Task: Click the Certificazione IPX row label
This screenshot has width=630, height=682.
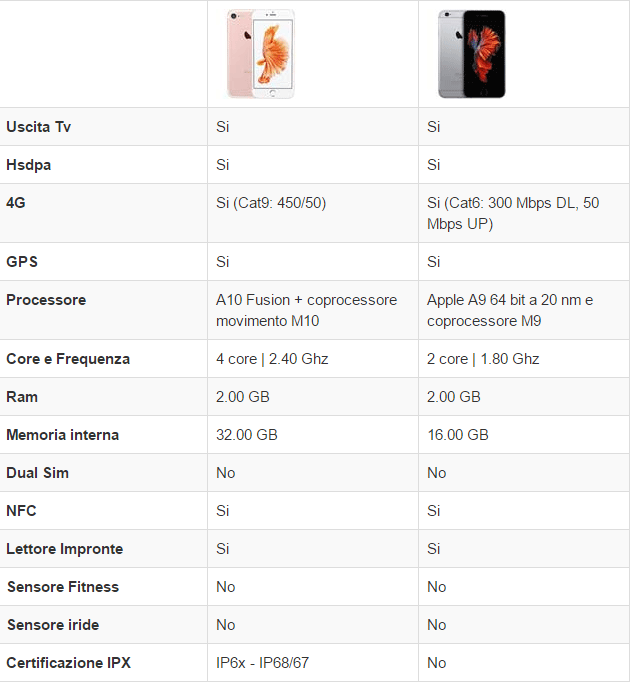Action: pos(68,663)
